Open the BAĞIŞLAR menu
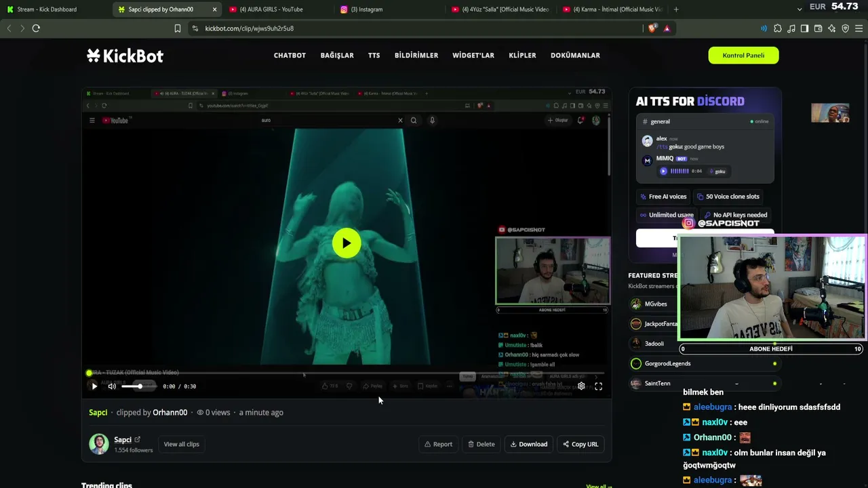This screenshot has height=488, width=868. click(x=337, y=56)
